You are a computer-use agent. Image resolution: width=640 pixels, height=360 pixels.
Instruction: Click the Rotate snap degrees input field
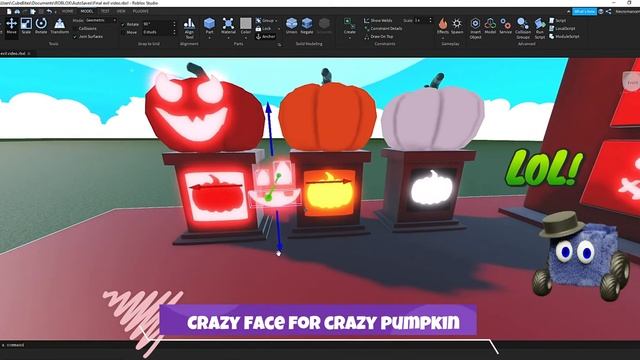click(157, 24)
